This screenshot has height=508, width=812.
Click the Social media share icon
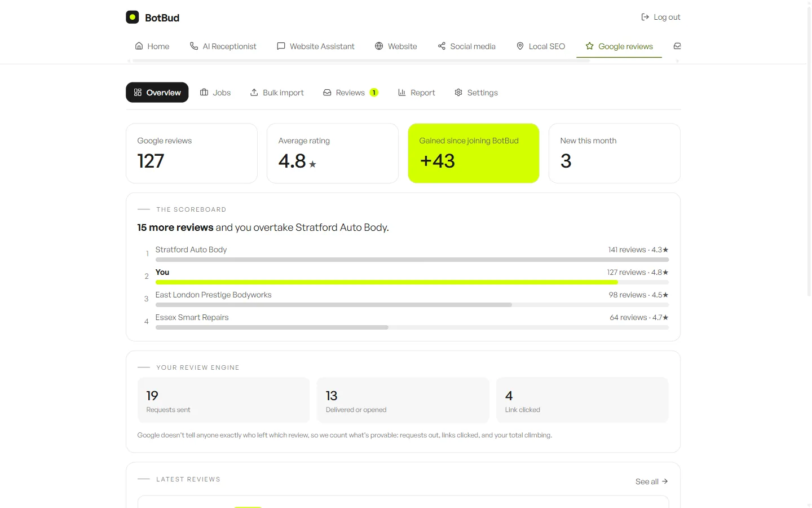442,46
